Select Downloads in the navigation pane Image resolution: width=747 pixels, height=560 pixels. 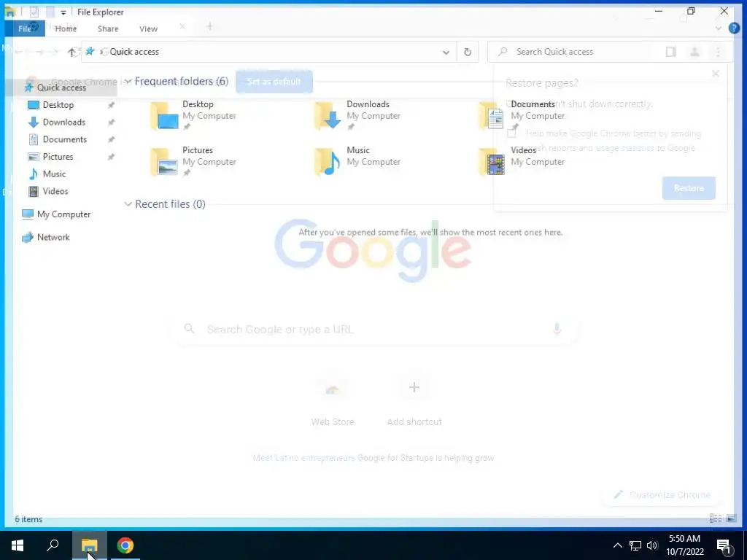point(64,122)
